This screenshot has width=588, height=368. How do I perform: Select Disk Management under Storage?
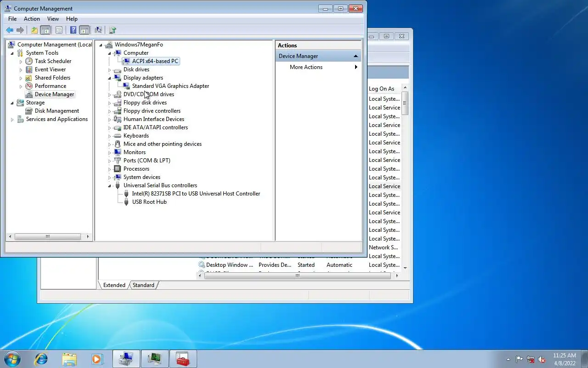[x=57, y=111]
